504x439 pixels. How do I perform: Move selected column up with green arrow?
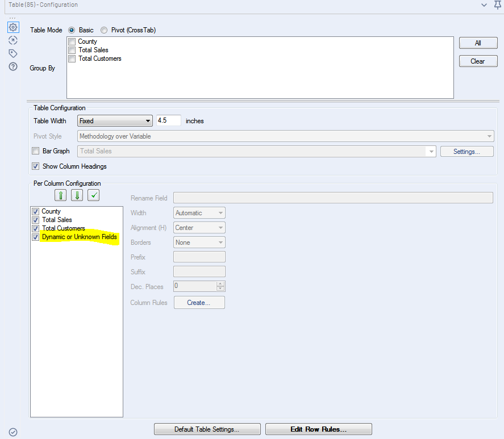point(60,195)
